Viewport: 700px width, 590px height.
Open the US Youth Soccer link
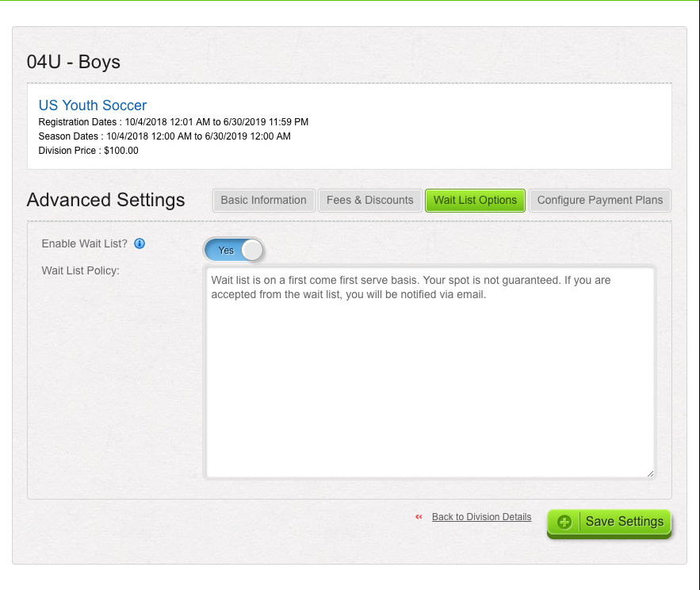[93, 105]
